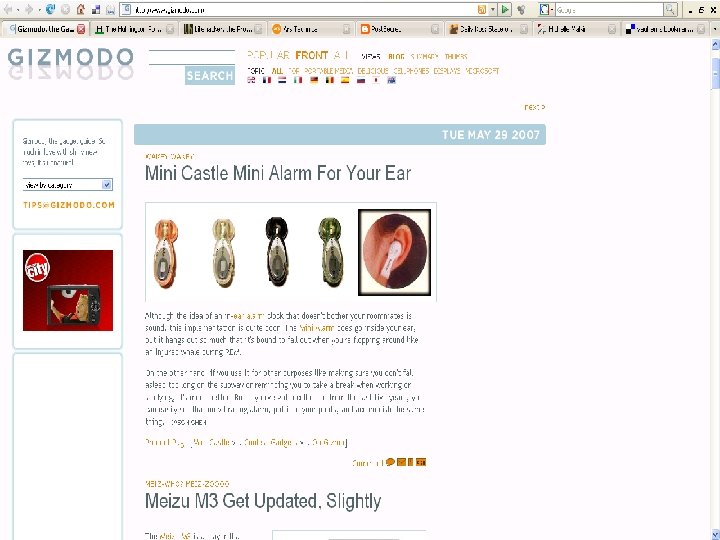Click the comment bubble icon below the article
Viewport: 720px width, 540px height.
pyautogui.click(x=390, y=462)
